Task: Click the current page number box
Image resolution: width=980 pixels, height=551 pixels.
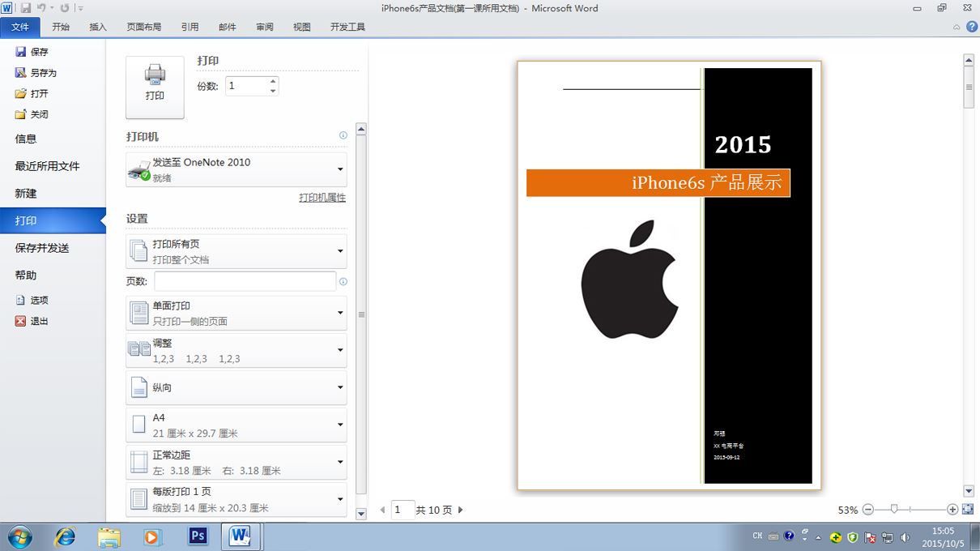Action: pyautogui.click(x=403, y=510)
